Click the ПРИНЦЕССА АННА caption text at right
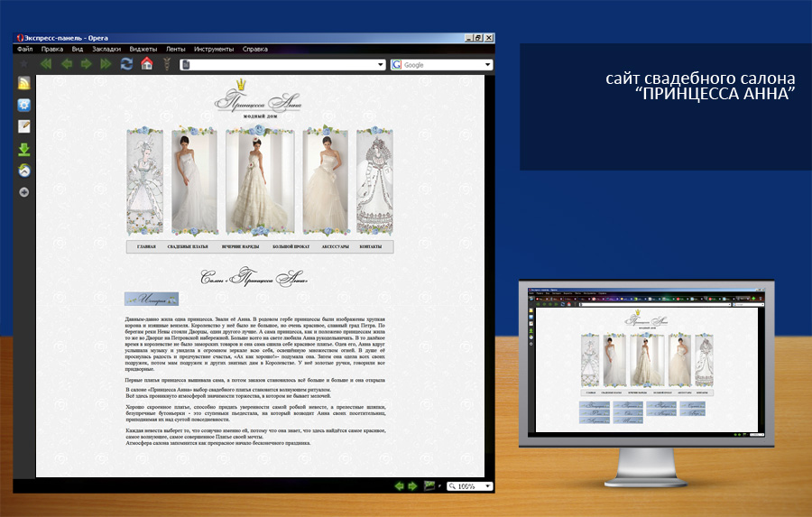The image size is (812, 517). coord(715,94)
